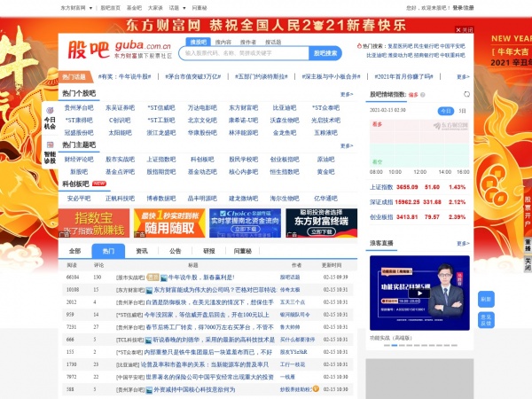Click the 股吧搜索 search button
This screenshot has width=532, height=399.
[x=325, y=53]
